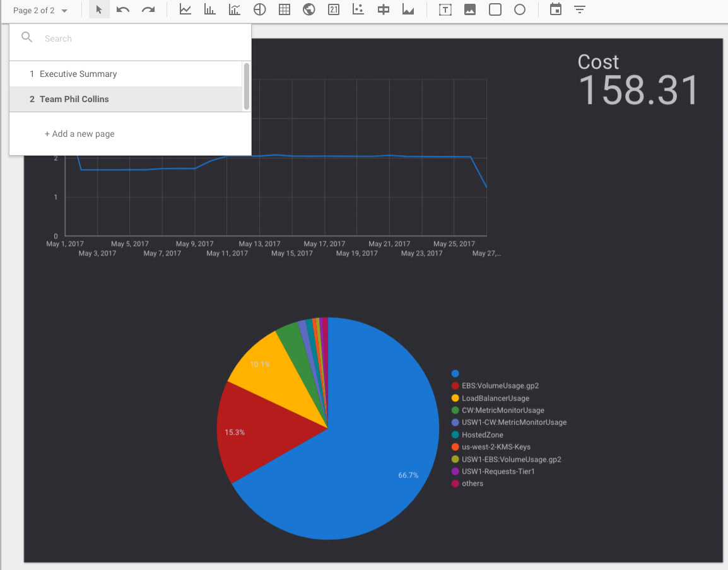
Task: Select the arrow selection mode tool
Action: [99, 10]
